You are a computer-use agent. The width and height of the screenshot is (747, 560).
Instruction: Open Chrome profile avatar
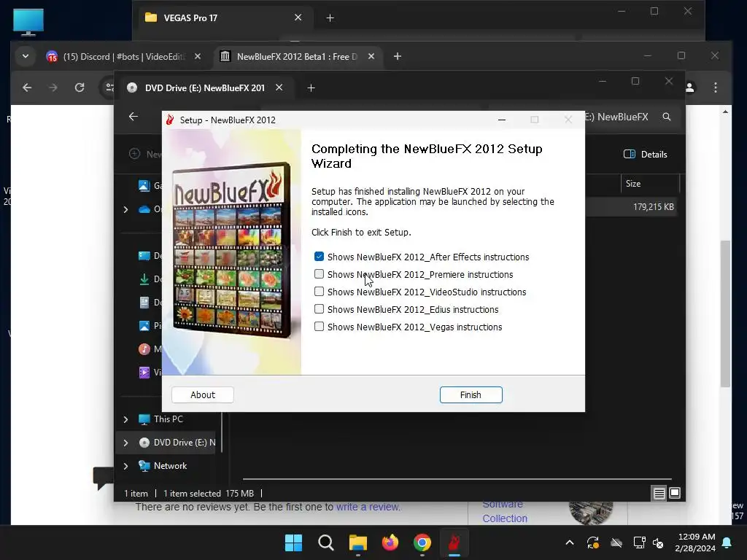tap(690, 87)
